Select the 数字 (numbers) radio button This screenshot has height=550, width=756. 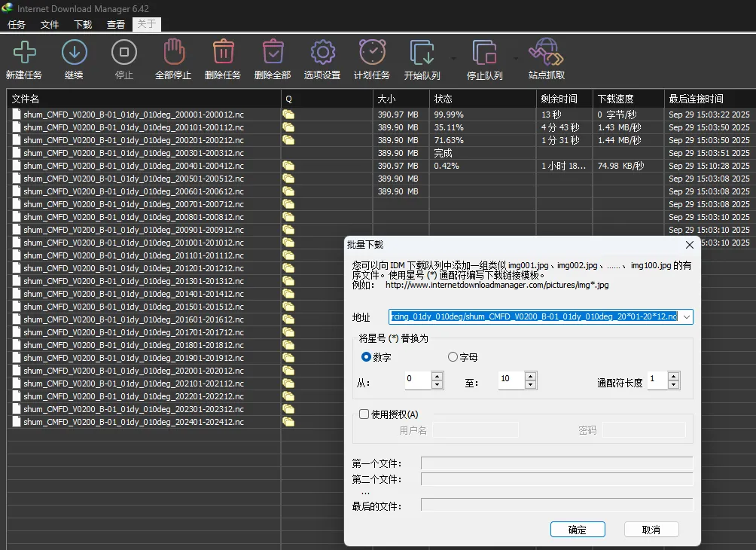point(367,357)
